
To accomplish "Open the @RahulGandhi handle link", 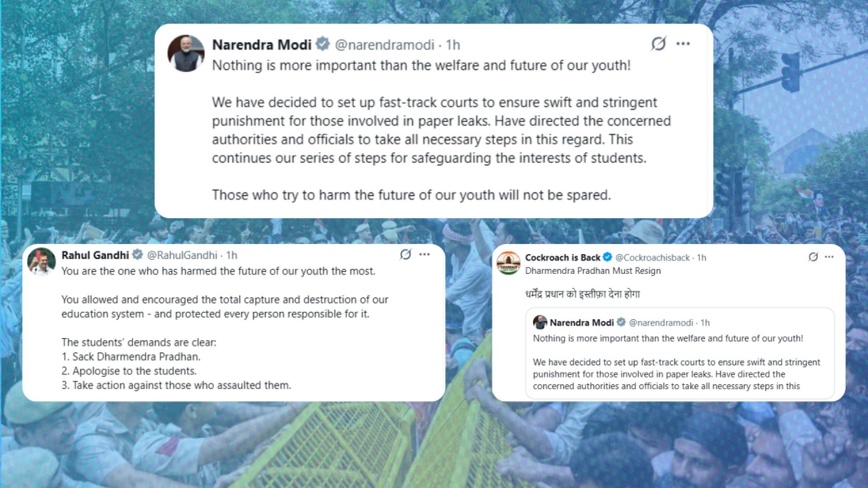I will 182,255.
